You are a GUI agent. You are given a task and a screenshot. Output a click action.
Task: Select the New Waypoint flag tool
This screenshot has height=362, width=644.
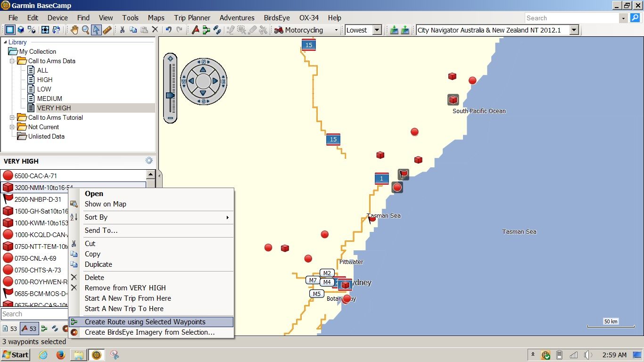[x=195, y=30]
